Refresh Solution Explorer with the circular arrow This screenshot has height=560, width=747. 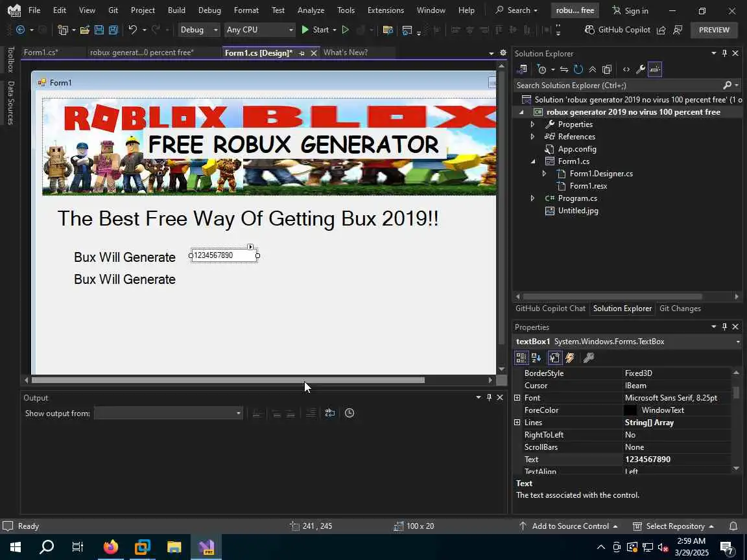click(578, 69)
